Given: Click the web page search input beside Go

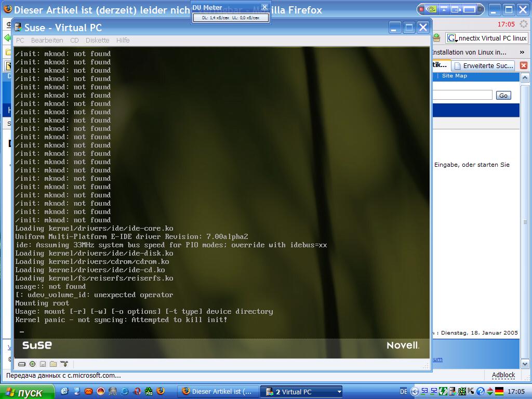Looking at the screenshot, I should click(462, 95).
